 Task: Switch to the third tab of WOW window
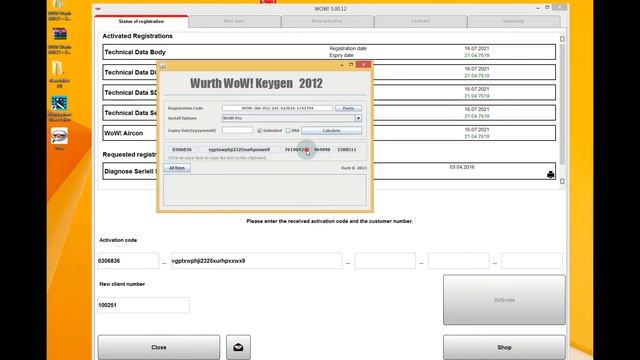(327, 22)
